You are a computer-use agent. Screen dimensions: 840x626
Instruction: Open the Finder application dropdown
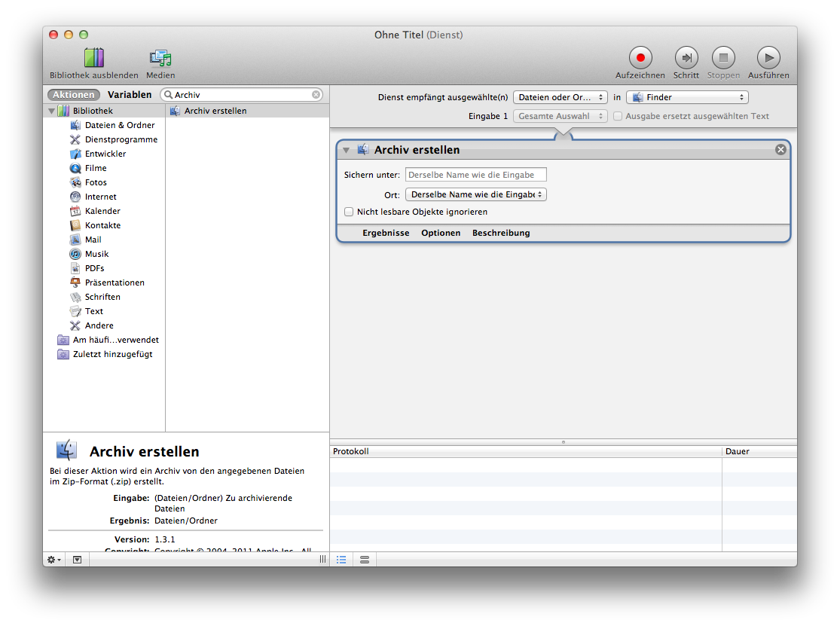click(x=687, y=97)
